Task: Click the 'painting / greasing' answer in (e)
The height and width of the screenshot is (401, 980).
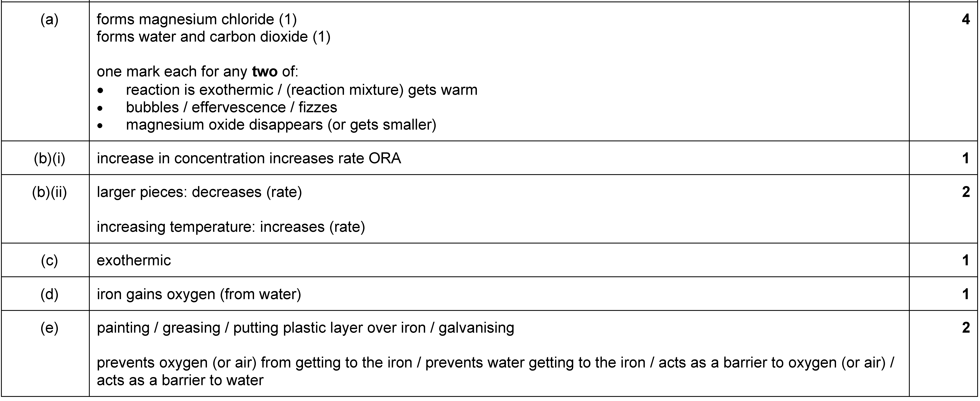Action: (305, 328)
